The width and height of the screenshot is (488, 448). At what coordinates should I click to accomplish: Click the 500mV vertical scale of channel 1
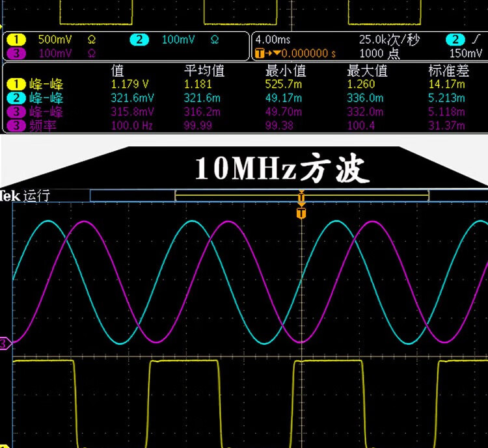pyautogui.click(x=55, y=40)
